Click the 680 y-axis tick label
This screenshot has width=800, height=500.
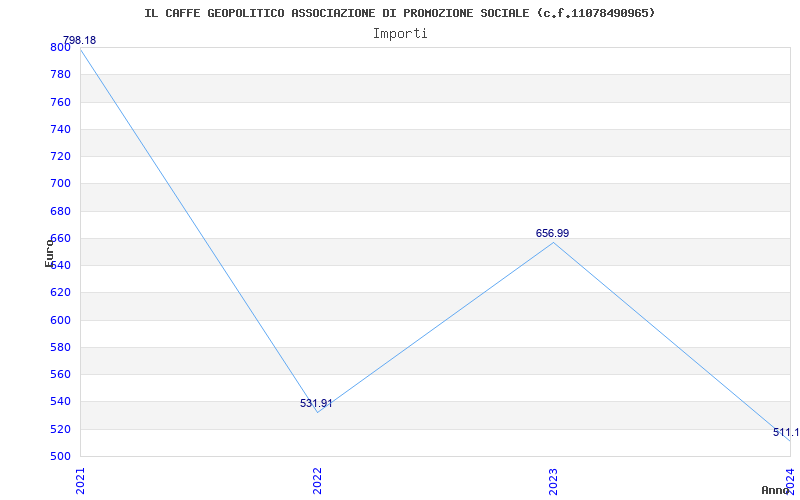[x=60, y=211]
